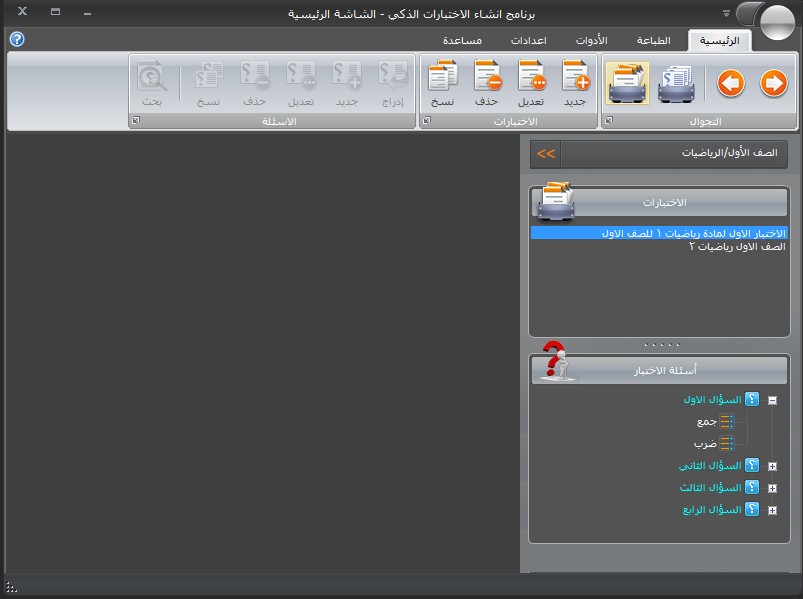Image resolution: width=803 pixels, height=599 pixels.
Task: Select the الصف الاول رياضيات ٢ test
Action: [x=738, y=246]
